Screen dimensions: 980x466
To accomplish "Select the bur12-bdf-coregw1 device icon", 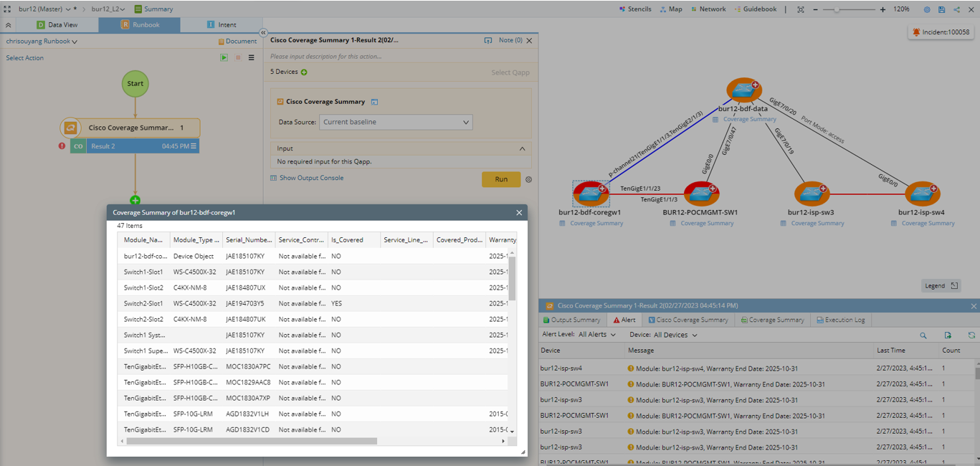I will (x=591, y=194).
